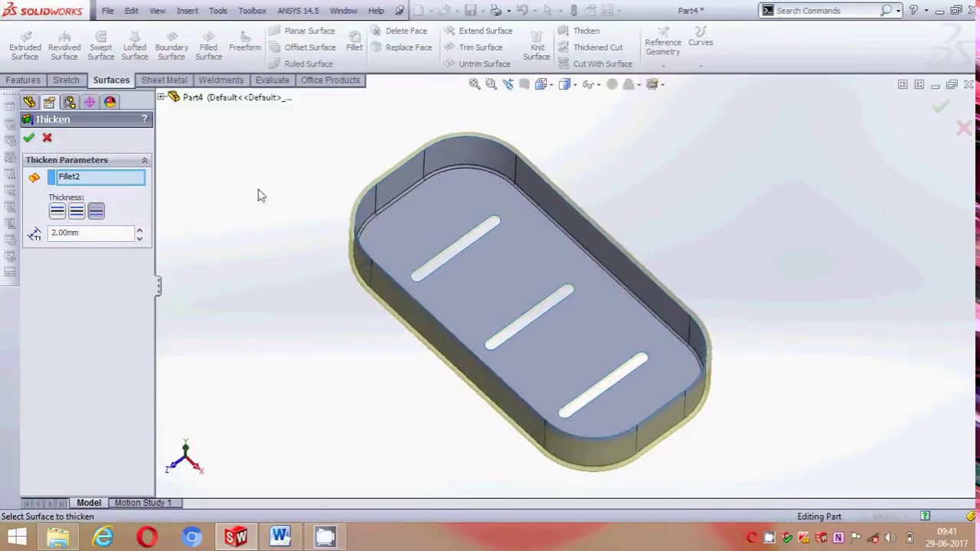The width and height of the screenshot is (980, 551).
Task: Click the Planar Surface command
Action: pos(302,31)
